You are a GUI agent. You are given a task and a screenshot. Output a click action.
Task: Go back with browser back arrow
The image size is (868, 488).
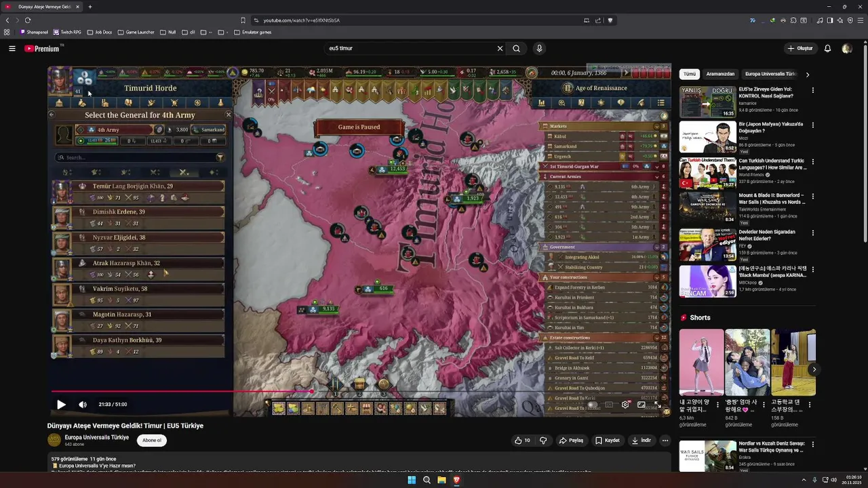tap(7, 20)
